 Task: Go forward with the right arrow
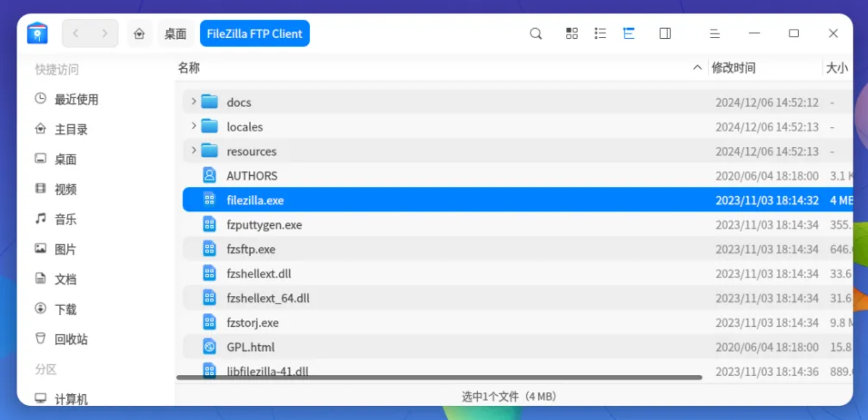tap(104, 34)
